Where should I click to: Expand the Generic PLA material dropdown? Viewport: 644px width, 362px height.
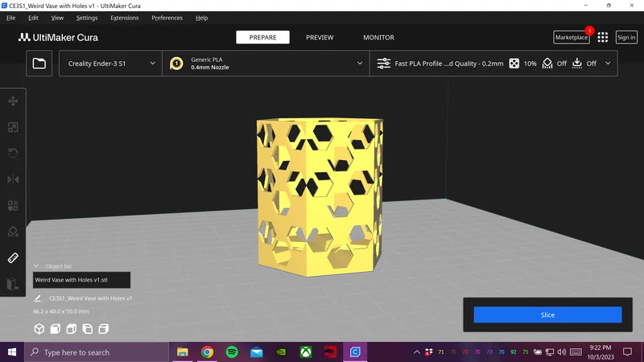pos(266,64)
